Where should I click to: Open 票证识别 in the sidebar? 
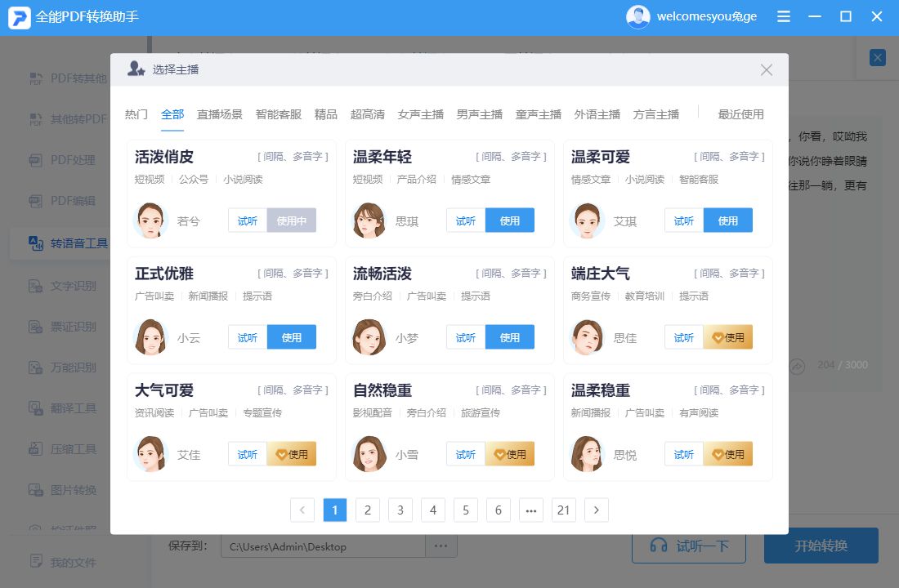coord(62,327)
